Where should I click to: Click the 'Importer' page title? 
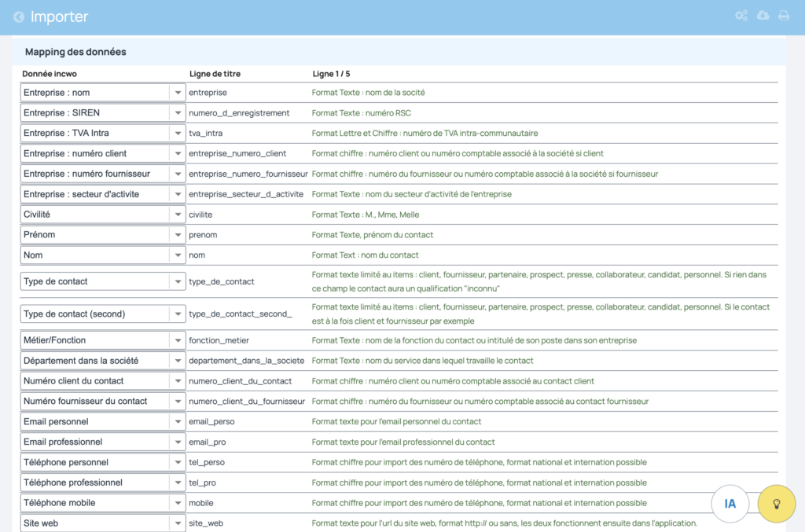click(59, 17)
